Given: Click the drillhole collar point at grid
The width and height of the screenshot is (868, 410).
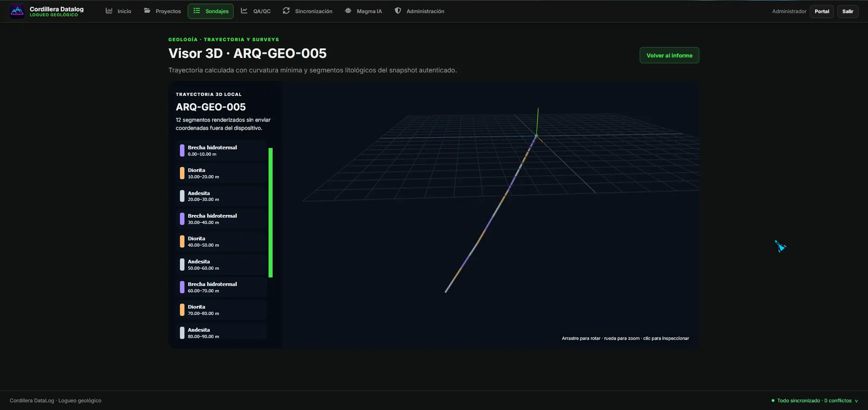Looking at the screenshot, I should 537,135.
